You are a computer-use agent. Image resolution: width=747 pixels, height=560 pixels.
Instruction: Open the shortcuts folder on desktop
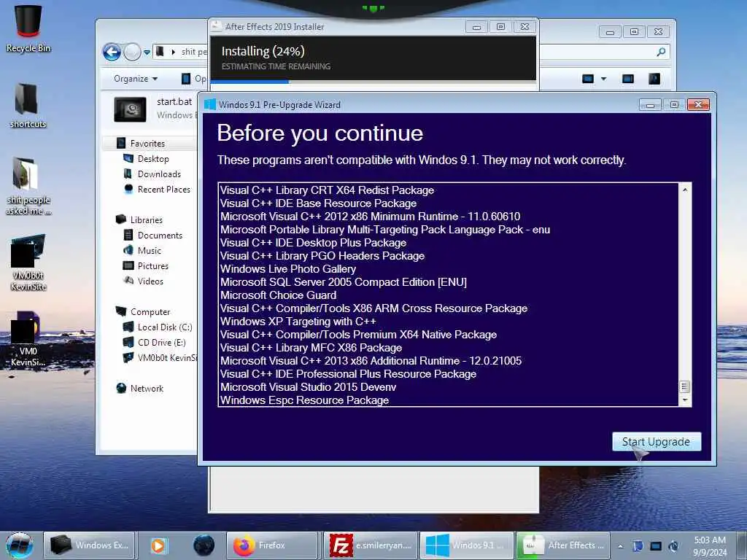coord(28,106)
